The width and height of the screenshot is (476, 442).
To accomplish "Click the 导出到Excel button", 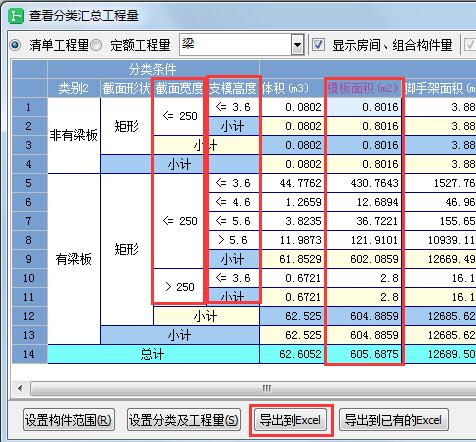I will coord(290,420).
